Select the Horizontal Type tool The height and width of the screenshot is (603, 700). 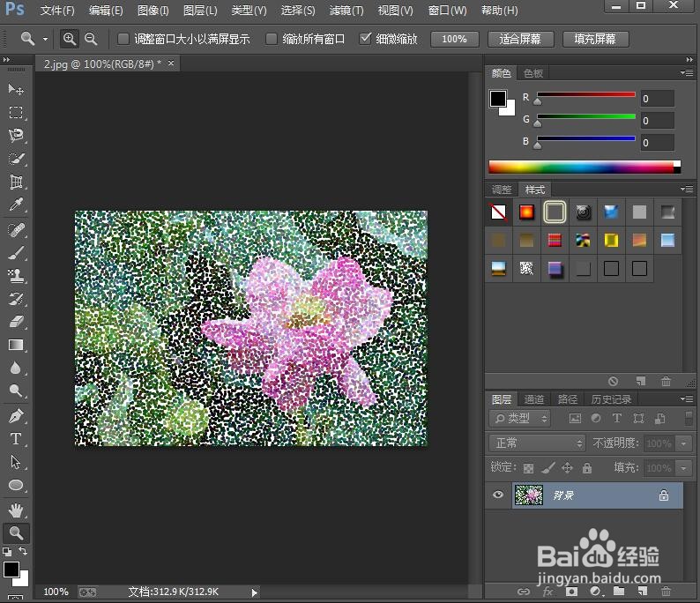click(x=16, y=439)
